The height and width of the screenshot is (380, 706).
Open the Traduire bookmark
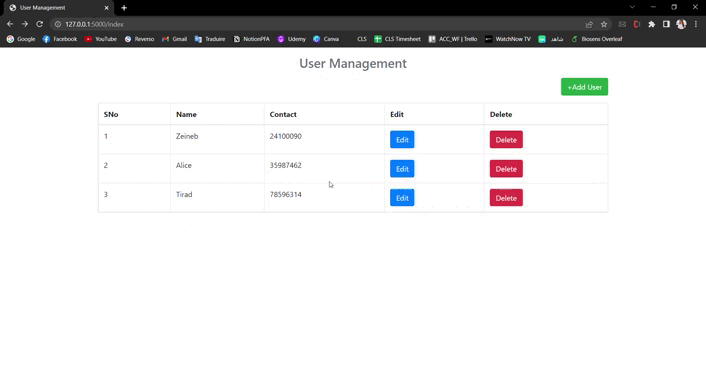point(210,39)
